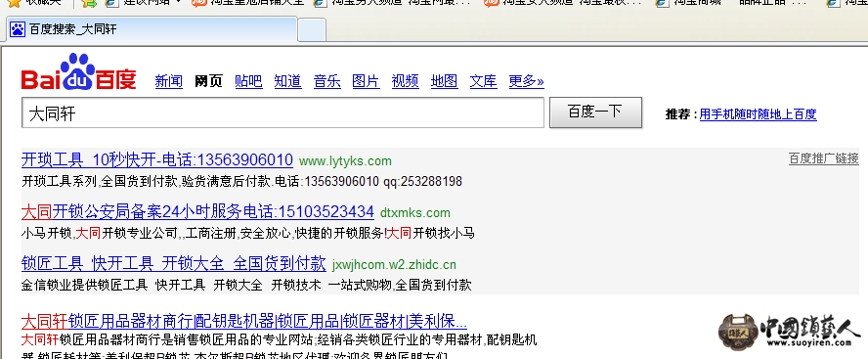Select the 网页 web category

(x=209, y=81)
